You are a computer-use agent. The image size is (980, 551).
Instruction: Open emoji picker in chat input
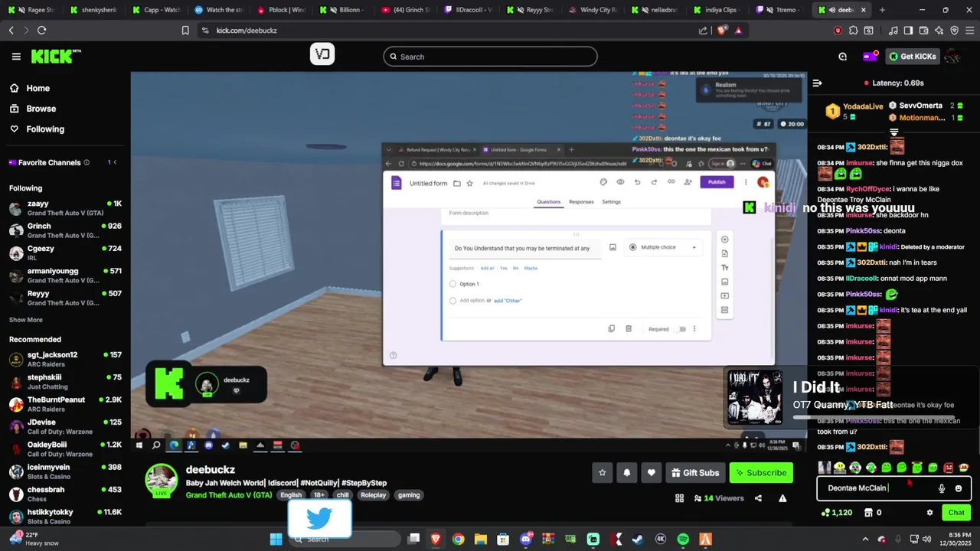click(959, 488)
